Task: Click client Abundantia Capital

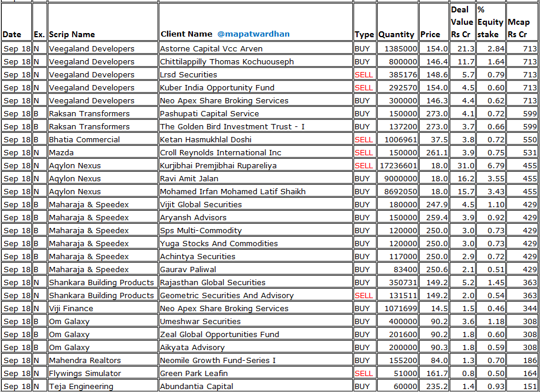Action: point(197,387)
